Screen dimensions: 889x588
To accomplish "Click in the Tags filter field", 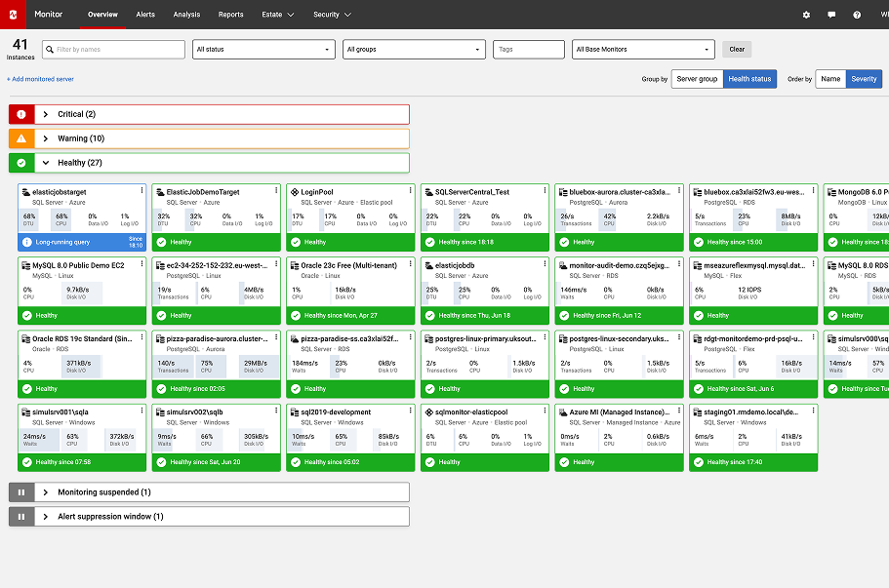I will click(528, 50).
